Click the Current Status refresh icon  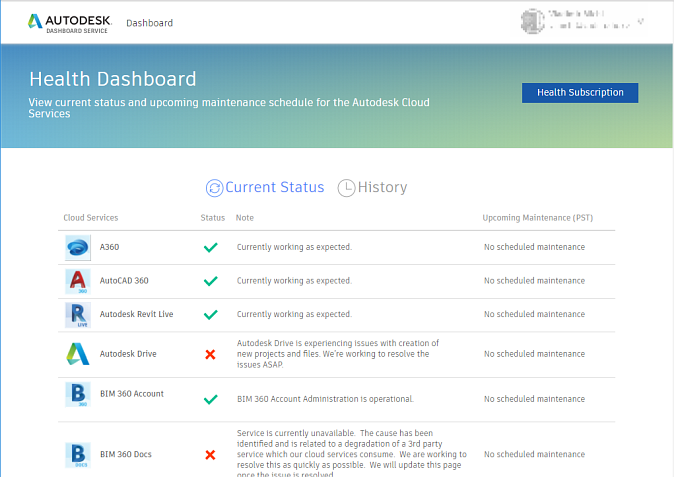click(214, 188)
